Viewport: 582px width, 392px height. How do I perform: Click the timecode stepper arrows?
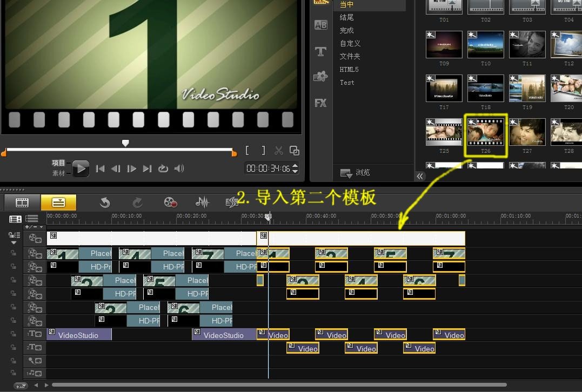(x=295, y=168)
